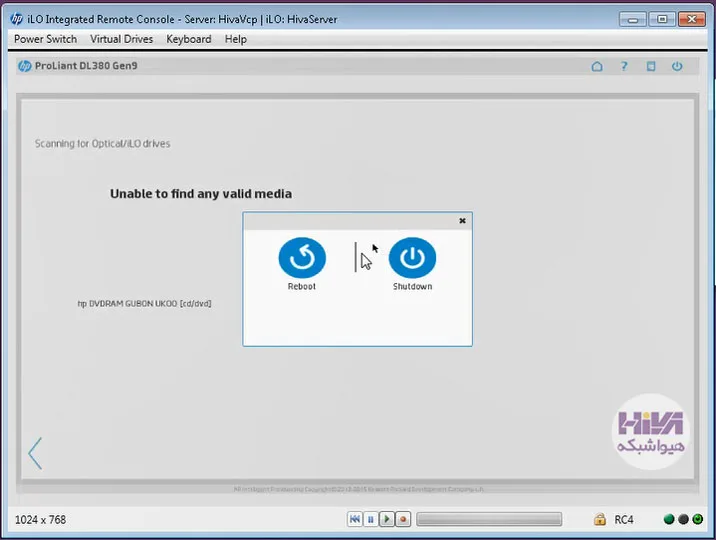Viewport: 716px width, 540px height.
Task: Click the green health status indicator
Action: (669, 519)
